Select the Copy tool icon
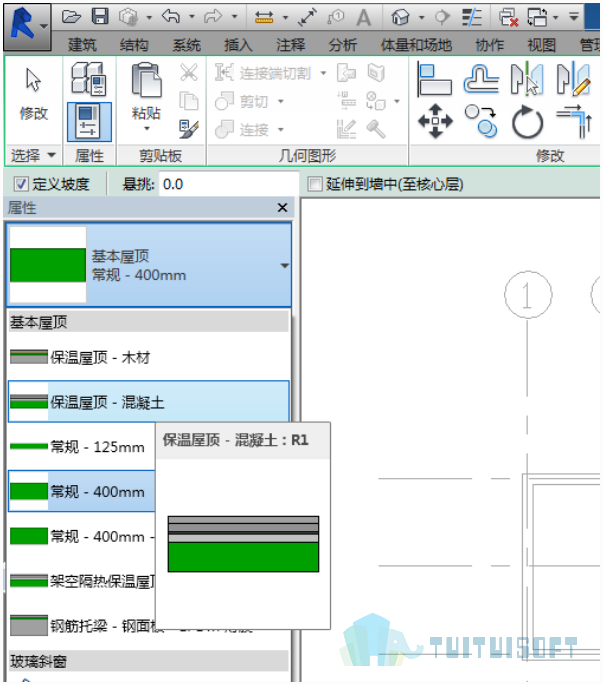The image size is (603, 684). click(x=480, y=121)
